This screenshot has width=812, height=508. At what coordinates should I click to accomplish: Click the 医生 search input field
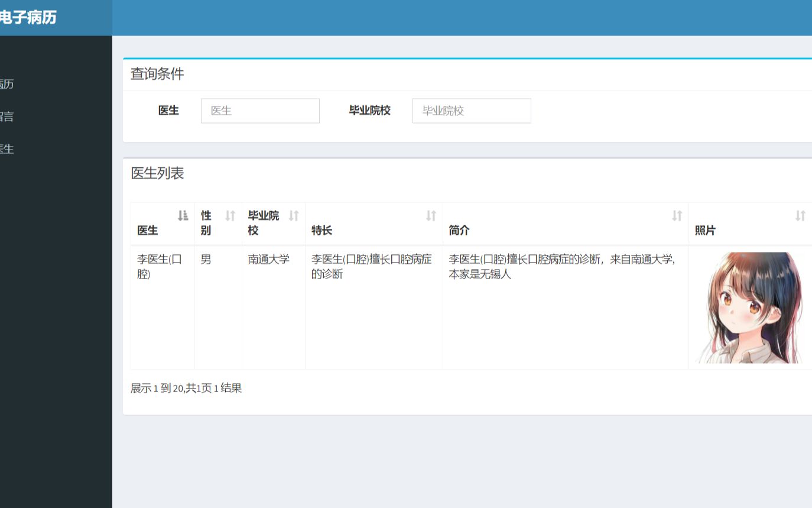(260, 111)
